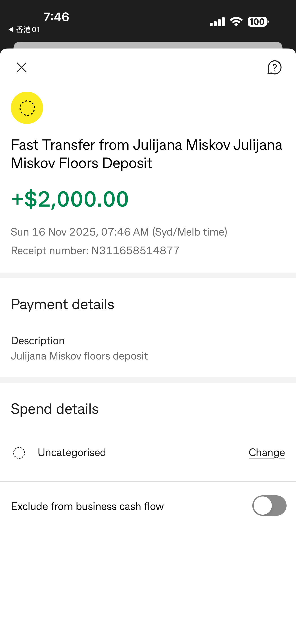
Task: Tap the cellular signal bars icon
Action: click(217, 22)
